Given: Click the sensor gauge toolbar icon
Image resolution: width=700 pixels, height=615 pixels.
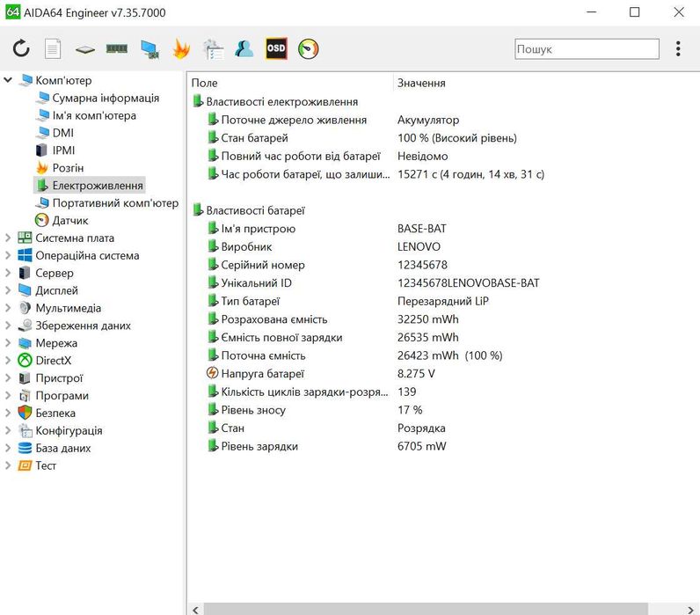Looking at the screenshot, I should 308,48.
